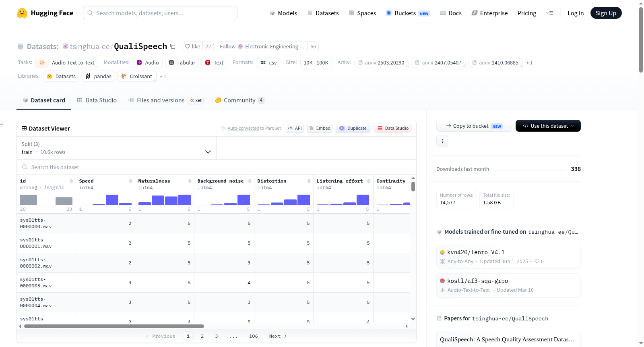Go to page 2 of rows
The height and width of the screenshot is (347, 644).
202,336
